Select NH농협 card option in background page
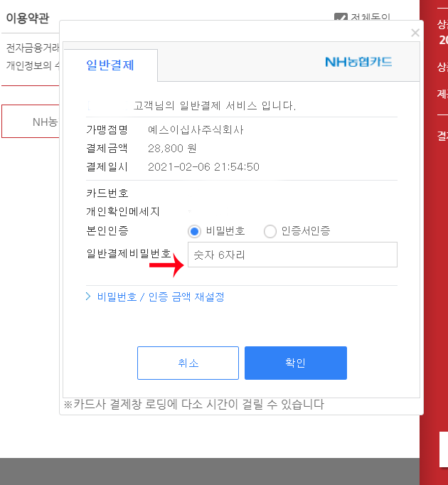 coord(31,121)
